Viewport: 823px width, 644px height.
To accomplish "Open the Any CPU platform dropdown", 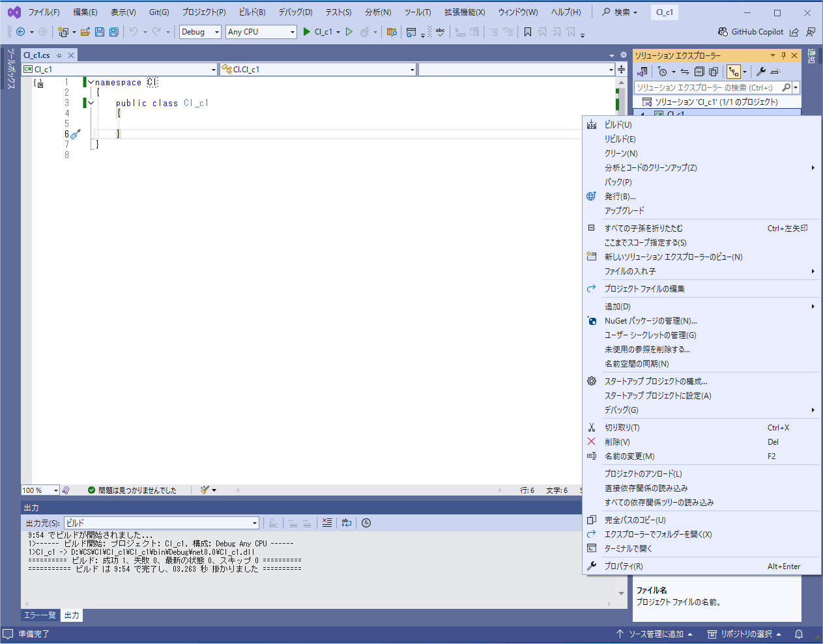I will [x=261, y=32].
